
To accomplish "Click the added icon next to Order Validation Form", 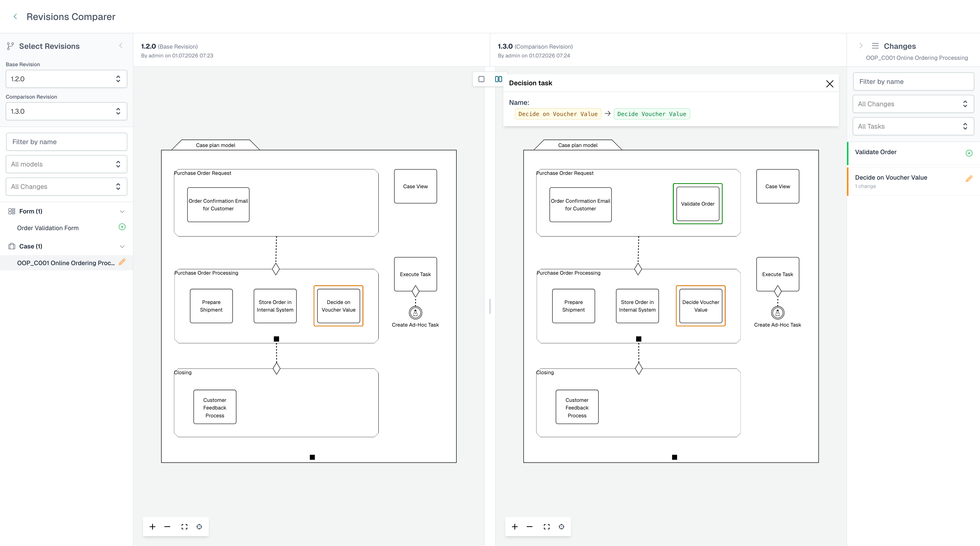I will (x=122, y=227).
